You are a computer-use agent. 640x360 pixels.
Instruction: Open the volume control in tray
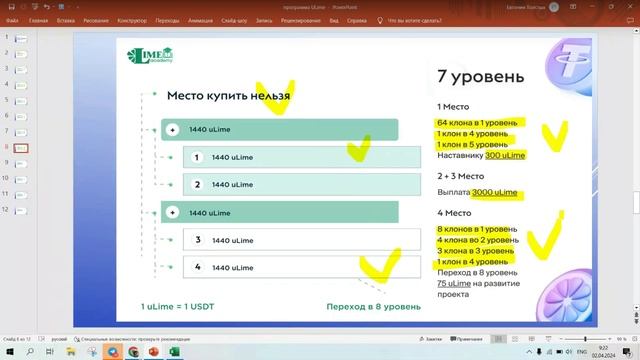(569, 351)
